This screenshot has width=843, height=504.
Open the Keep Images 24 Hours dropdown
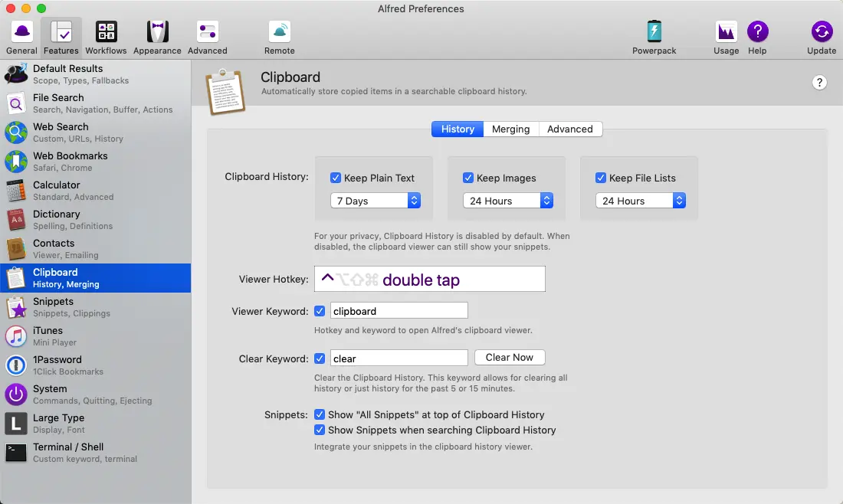pos(507,201)
